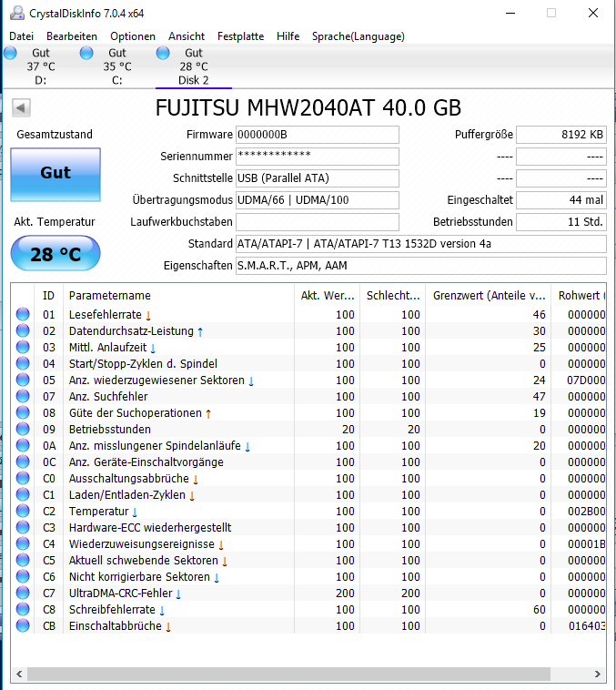Click the Schlecht... column header
Viewport: 616px width, 690px height.
click(x=392, y=295)
